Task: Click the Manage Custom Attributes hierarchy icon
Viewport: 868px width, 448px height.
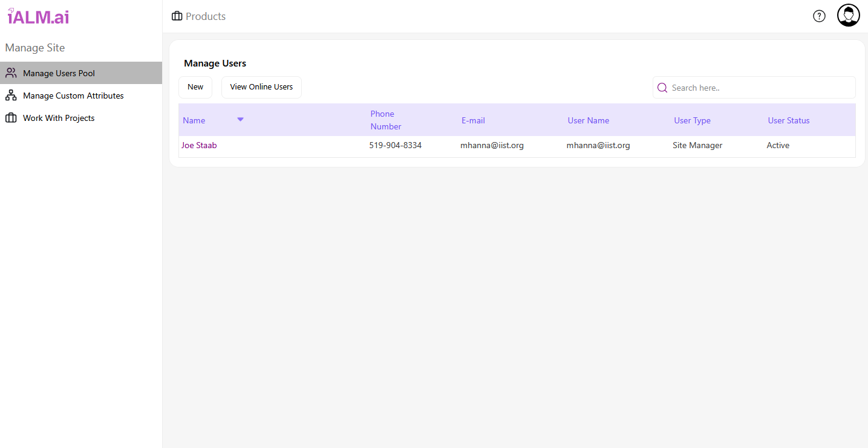Action: (10, 95)
